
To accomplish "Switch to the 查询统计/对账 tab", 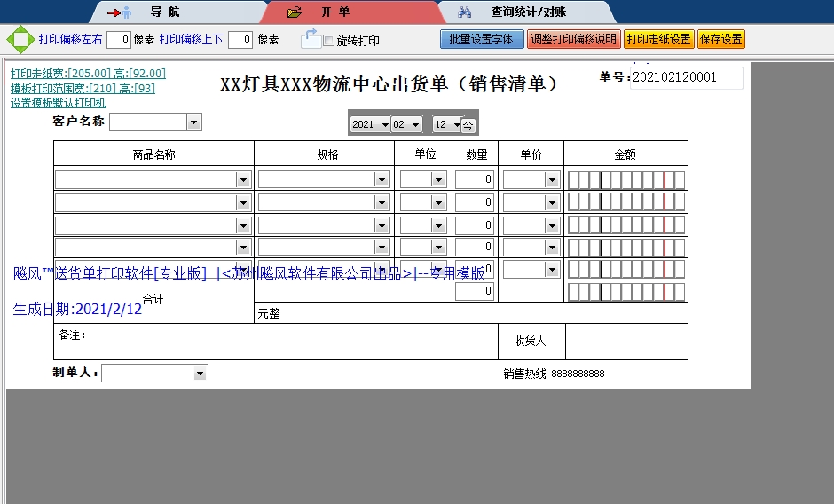I will point(528,12).
